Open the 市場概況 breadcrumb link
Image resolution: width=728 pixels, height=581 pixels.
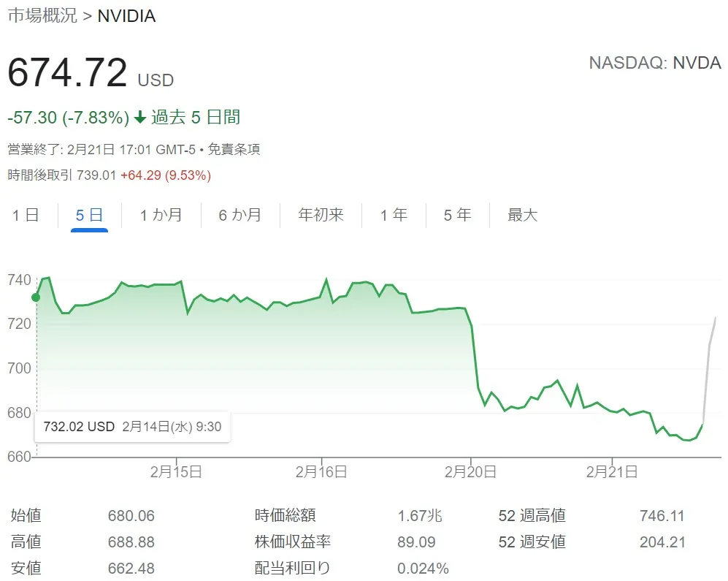[42, 15]
